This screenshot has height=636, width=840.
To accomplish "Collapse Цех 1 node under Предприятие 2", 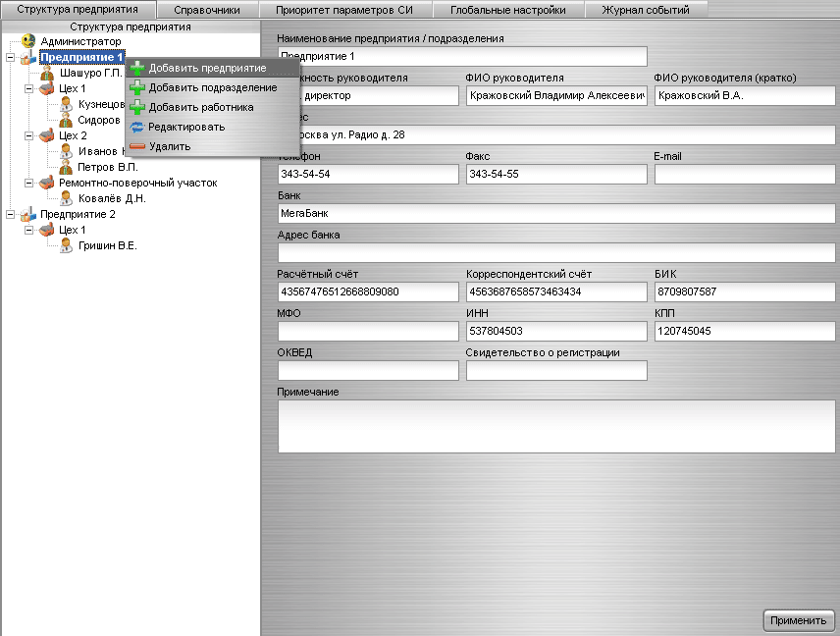I will 28,230.
